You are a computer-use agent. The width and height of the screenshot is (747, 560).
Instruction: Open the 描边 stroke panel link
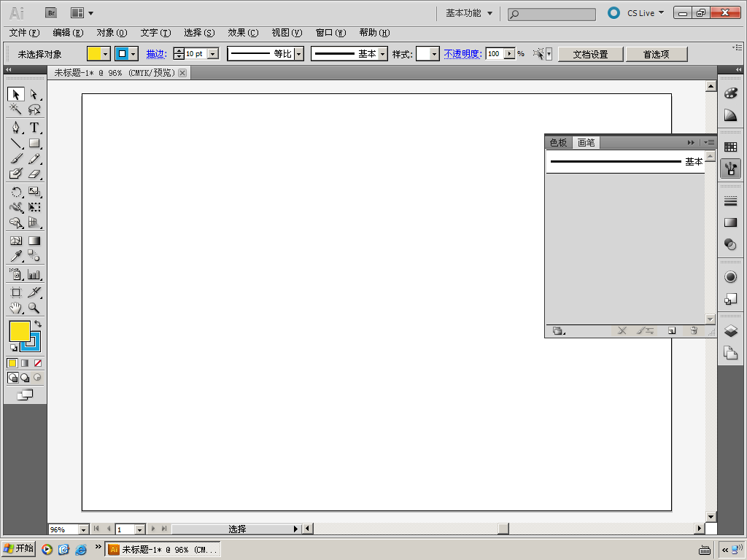(x=156, y=54)
